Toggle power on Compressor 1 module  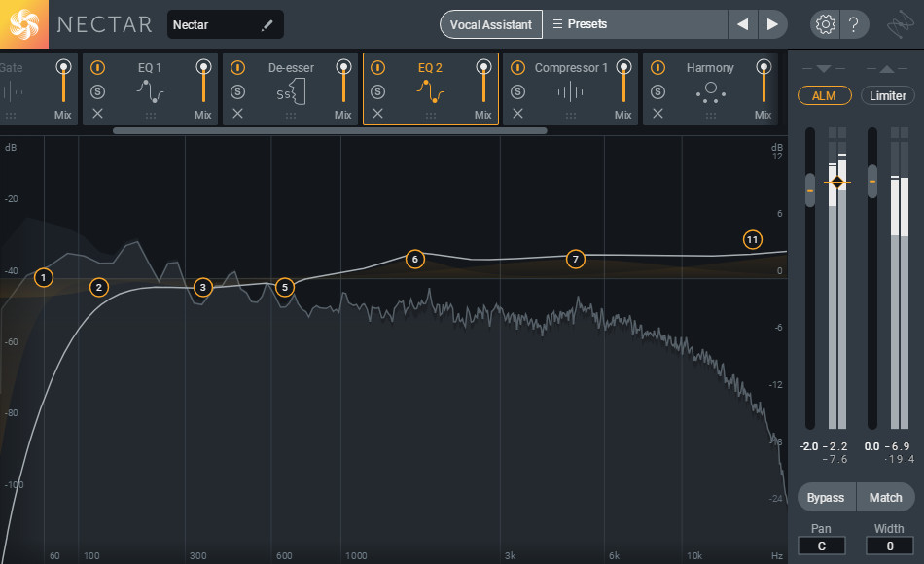(517, 68)
